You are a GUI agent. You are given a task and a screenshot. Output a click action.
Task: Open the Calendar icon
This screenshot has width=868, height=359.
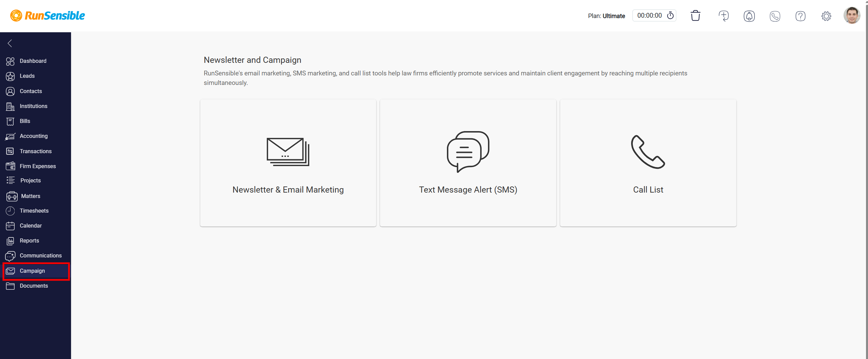pos(10,226)
